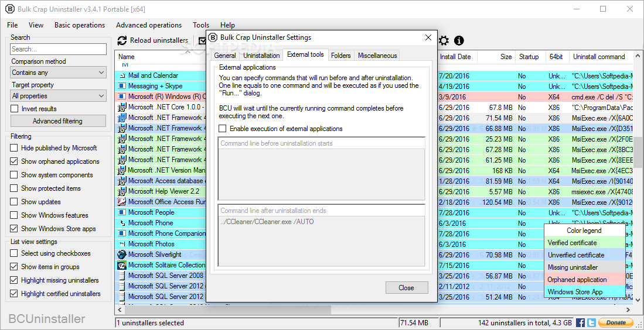The width and height of the screenshot is (644, 330).
Task: Open the Facebook icon in status bar
Action: click(x=580, y=322)
